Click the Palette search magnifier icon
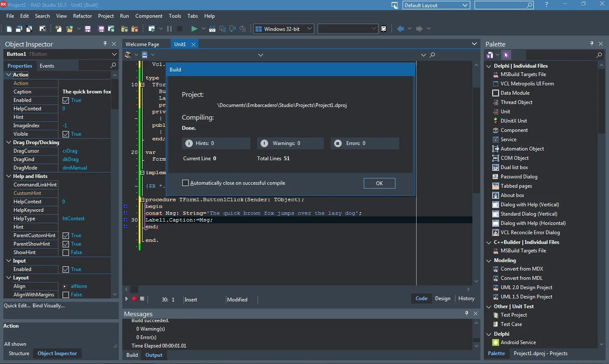This screenshot has width=609, height=364. tap(599, 55)
